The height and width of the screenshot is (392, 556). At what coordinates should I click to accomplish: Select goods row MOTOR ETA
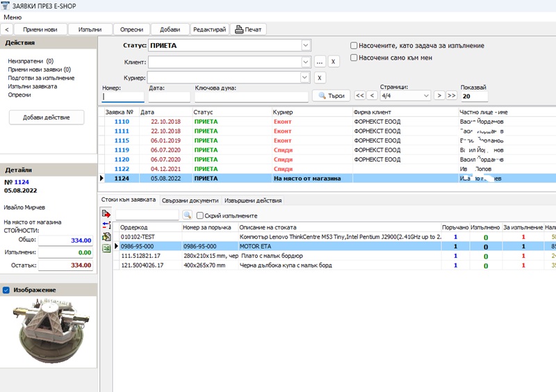pyautogui.click(x=334, y=246)
